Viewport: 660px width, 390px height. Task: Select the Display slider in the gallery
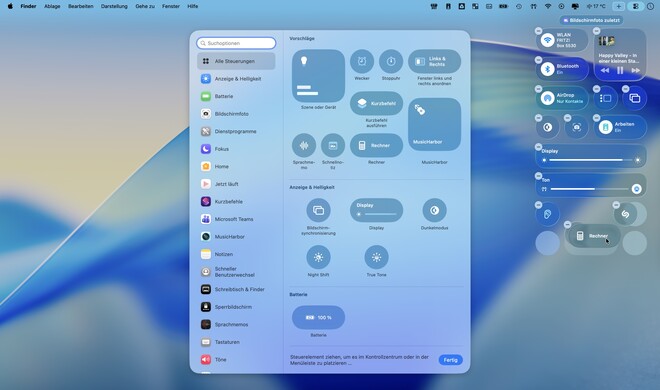pos(376,210)
